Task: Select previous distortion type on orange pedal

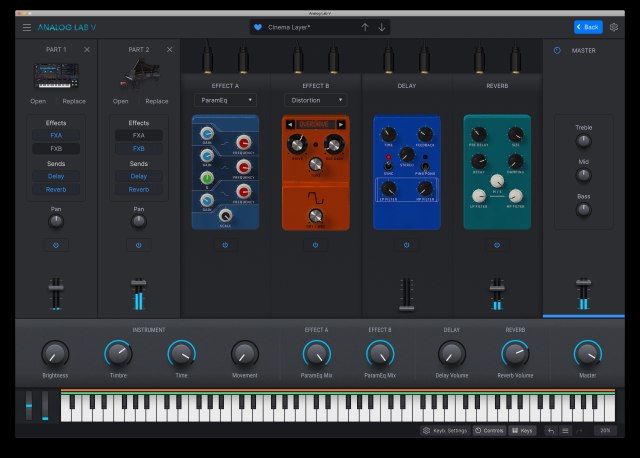Action: coord(290,125)
